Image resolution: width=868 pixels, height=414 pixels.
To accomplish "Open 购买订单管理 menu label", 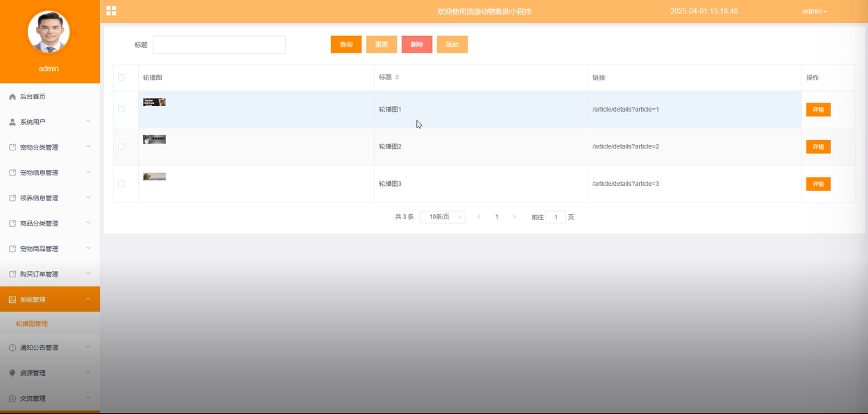I will (39, 274).
